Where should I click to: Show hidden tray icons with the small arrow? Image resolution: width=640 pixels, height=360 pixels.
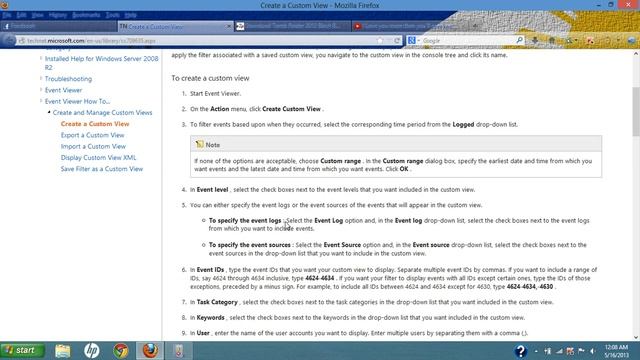[x=536, y=351]
